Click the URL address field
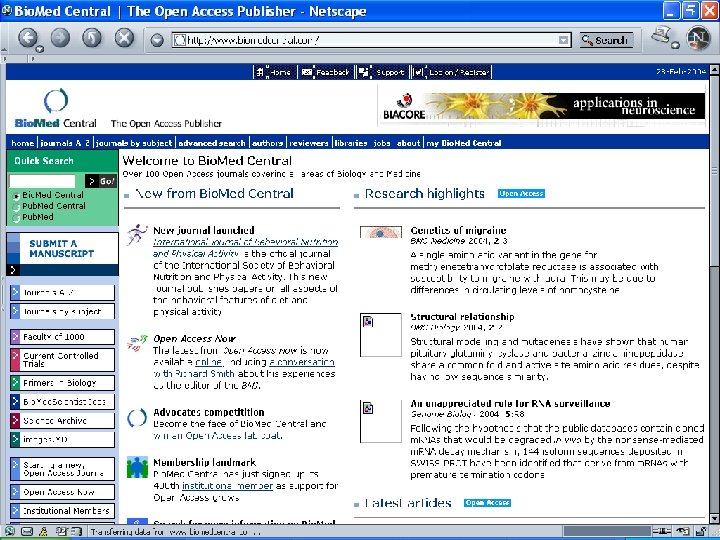This screenshot has height=540, width=720. [371, 40]
